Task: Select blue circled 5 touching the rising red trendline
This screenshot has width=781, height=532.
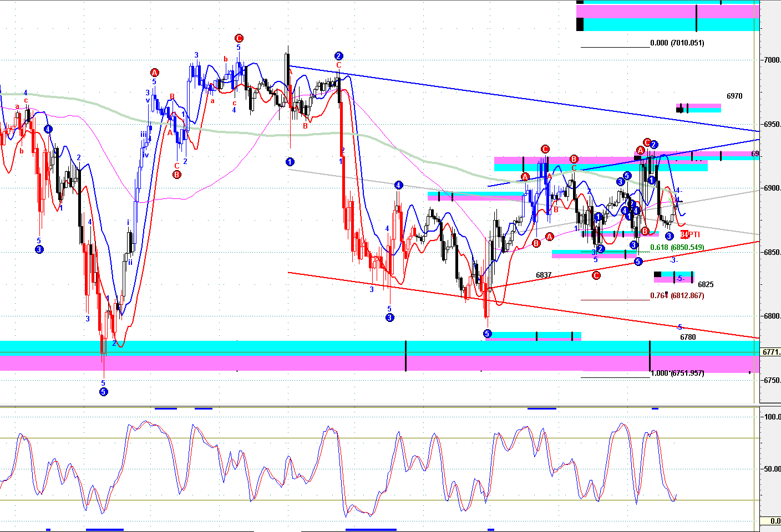Action: pos(638,262)
